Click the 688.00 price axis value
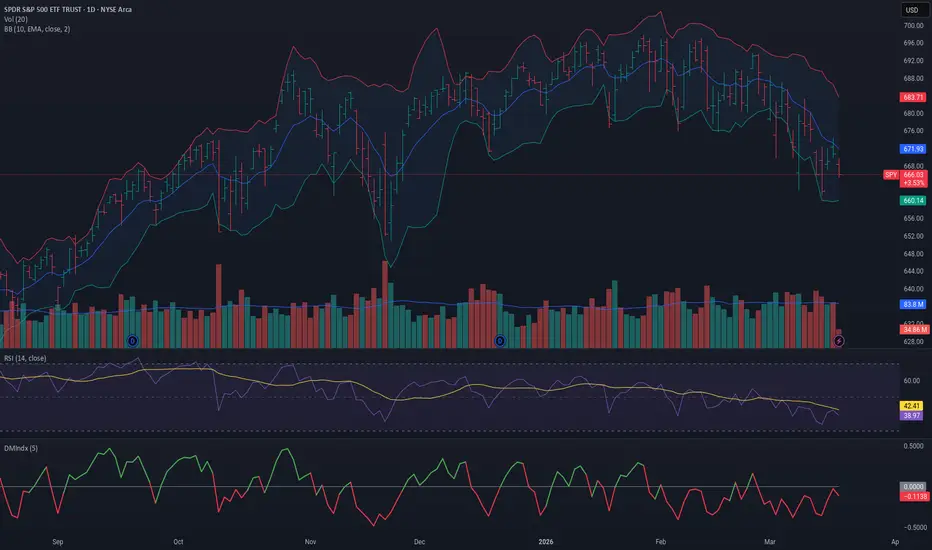Image resolution: width=932 pixels, height=550 pixels. click(913, 78)
